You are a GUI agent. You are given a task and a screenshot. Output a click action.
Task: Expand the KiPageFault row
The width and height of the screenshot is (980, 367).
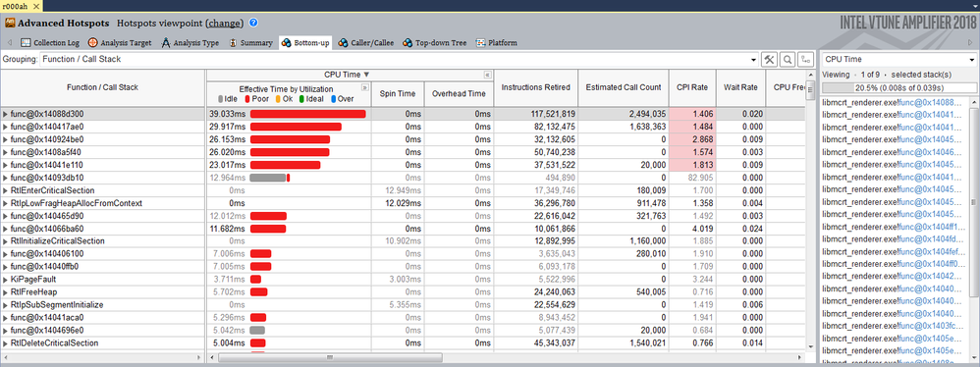point(6,279)
